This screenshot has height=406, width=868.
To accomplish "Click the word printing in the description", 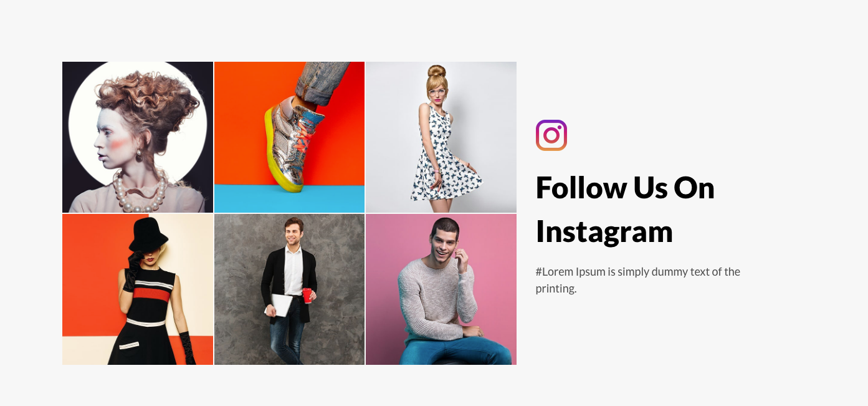I will [556, 289].
